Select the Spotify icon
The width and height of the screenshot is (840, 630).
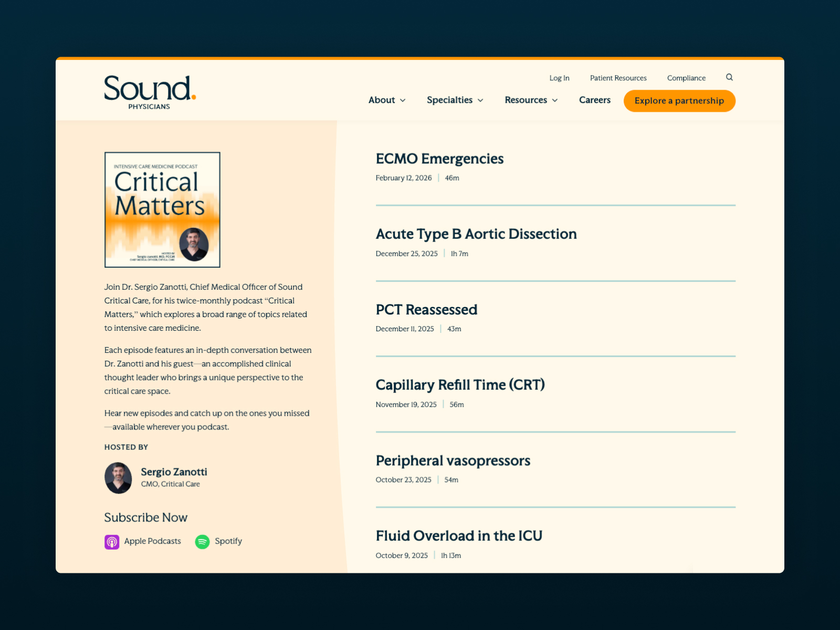click(x=202, y=541)
